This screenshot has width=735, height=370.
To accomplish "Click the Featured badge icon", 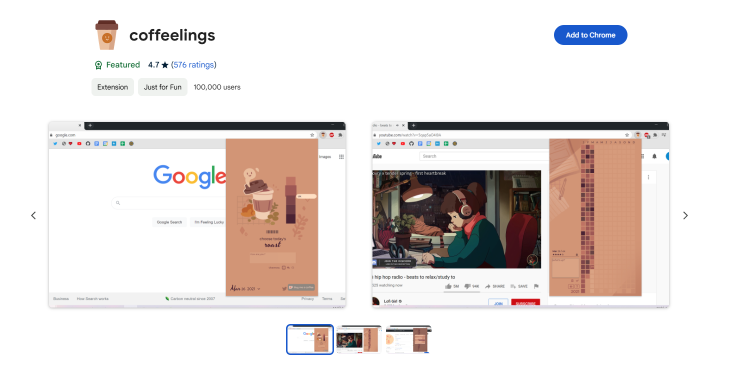I will point(98,65).
